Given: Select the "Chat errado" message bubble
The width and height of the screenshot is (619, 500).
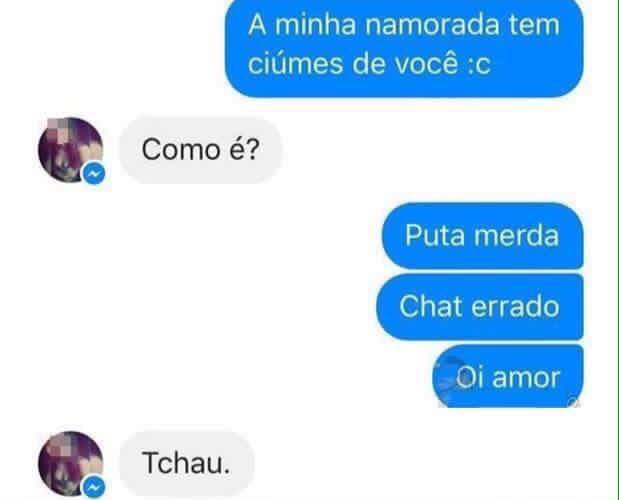Looking at the screenshot, I should point(480,307).
